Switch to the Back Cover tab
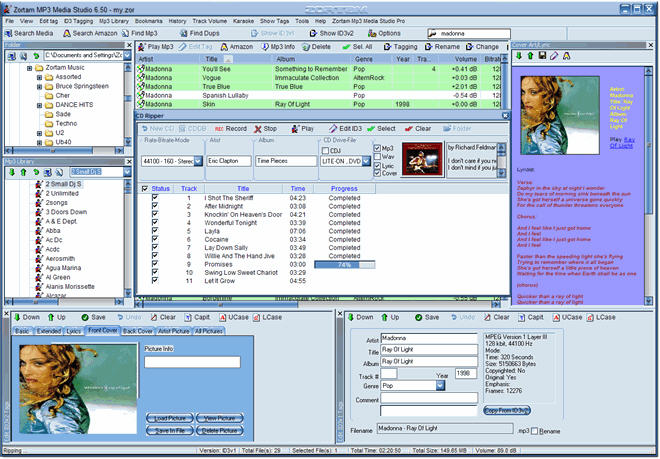Viewport: 660px width, 459px height. point(137,331)
